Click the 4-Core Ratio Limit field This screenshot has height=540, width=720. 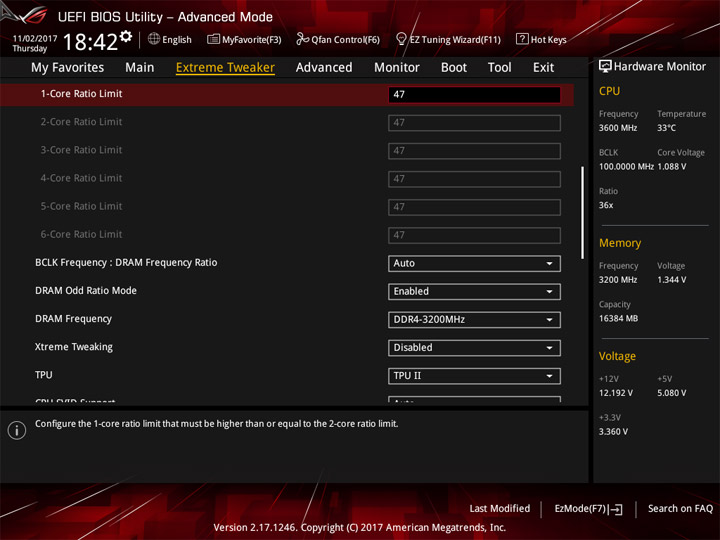pos(474,179)
